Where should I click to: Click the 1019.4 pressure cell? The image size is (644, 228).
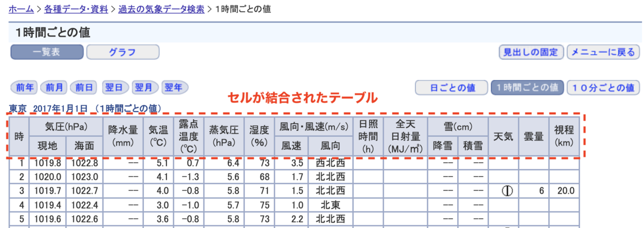click(x=48, y=204)
